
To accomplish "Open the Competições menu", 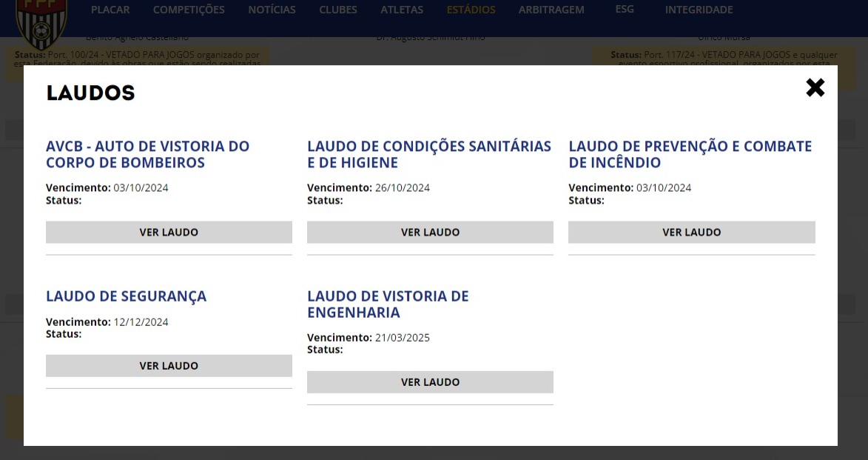I will click(x=189, y=10).
